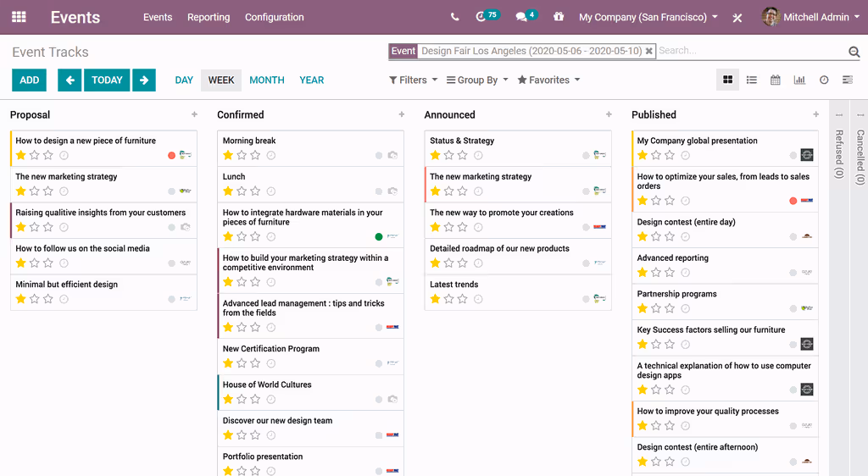This screenshot has width=868, height=476.
Task: Open the apps grid menu
Action: (19, 17)
